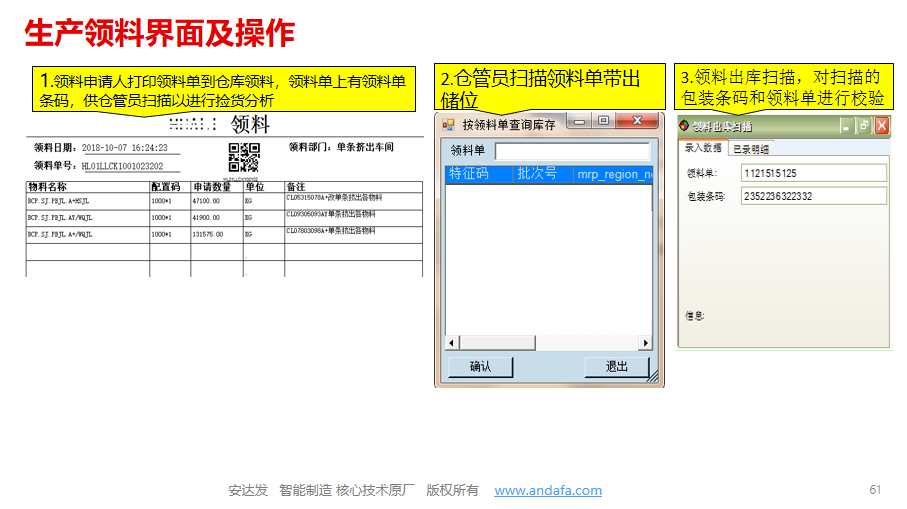
Task: Close the 领料出库扫描 window
Action: point(881,126)
